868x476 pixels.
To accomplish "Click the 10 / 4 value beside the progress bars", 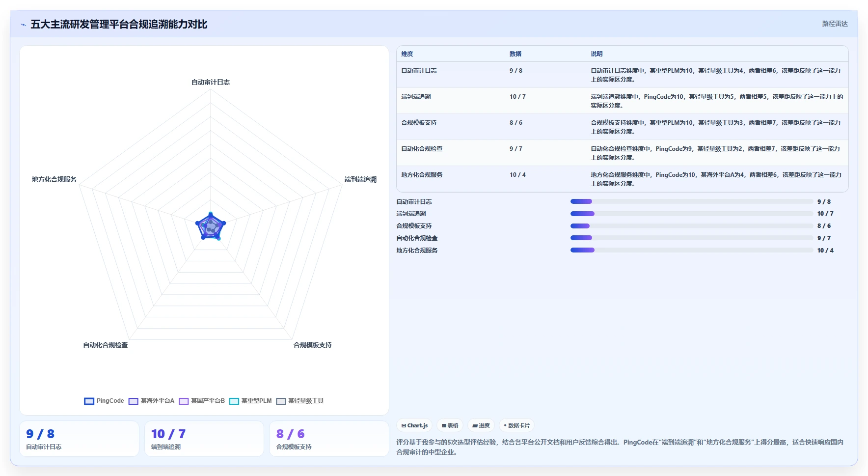I will point(825,251).
